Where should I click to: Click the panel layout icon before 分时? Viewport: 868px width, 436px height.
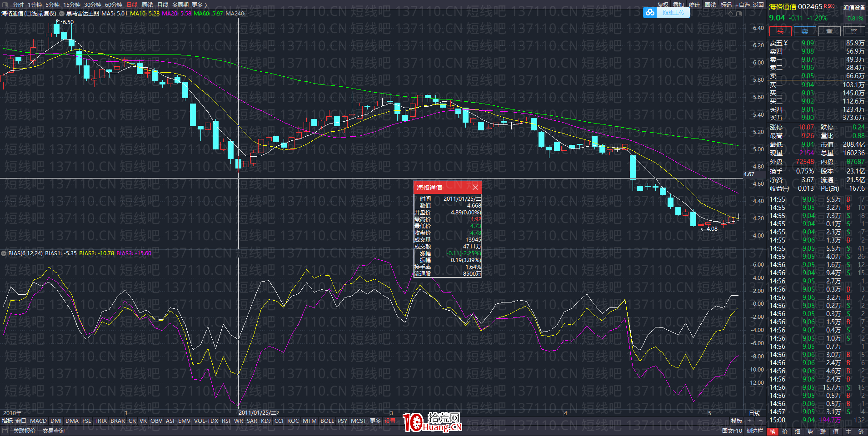pos(5,5)
